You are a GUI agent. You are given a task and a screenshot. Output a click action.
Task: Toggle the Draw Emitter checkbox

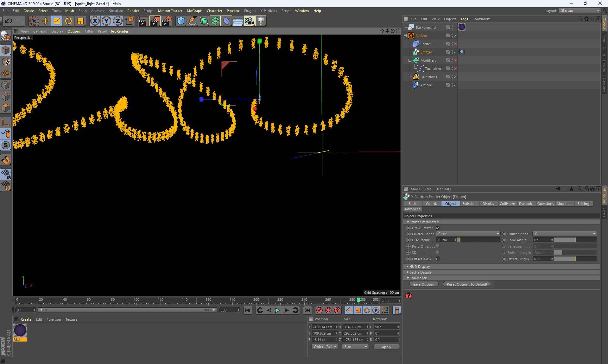click(x=438, y=228)
